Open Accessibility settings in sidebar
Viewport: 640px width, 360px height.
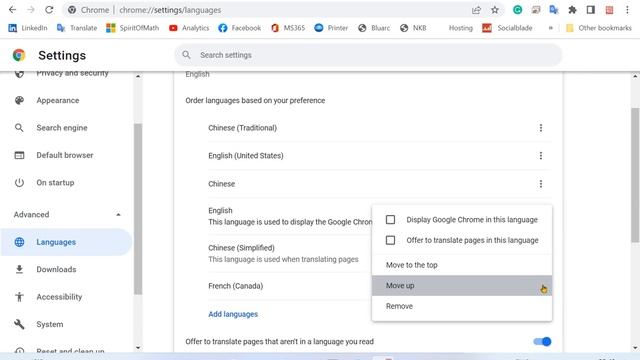(x=59, y=297)
